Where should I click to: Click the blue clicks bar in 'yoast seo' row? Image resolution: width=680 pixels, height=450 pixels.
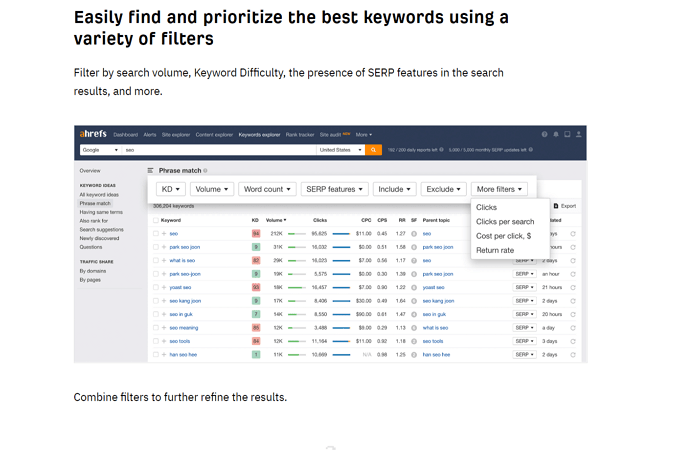pyautogui.click(x=341, y=287)
